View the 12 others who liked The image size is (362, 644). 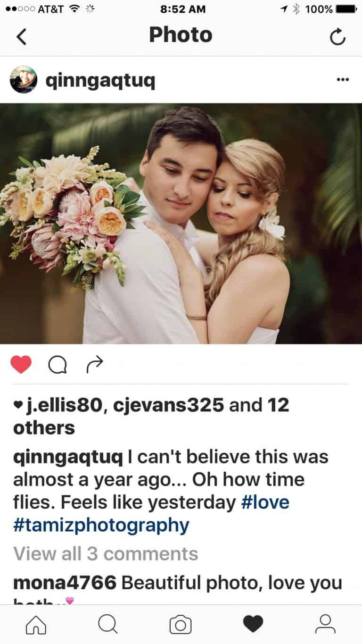click(x=151, y=416)
